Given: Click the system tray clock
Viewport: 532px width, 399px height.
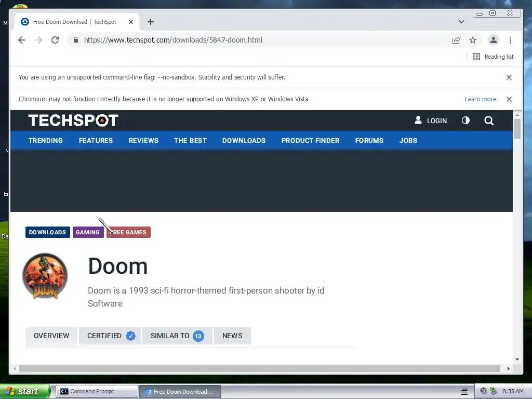Looking at the screenshot, I should pos(513,391).
